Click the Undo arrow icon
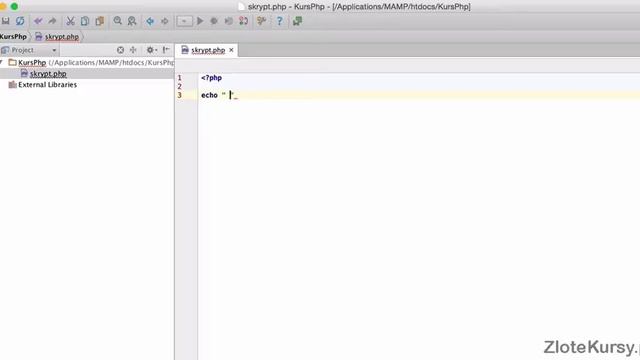Screen dimensions: 640x360 point(38,21)
